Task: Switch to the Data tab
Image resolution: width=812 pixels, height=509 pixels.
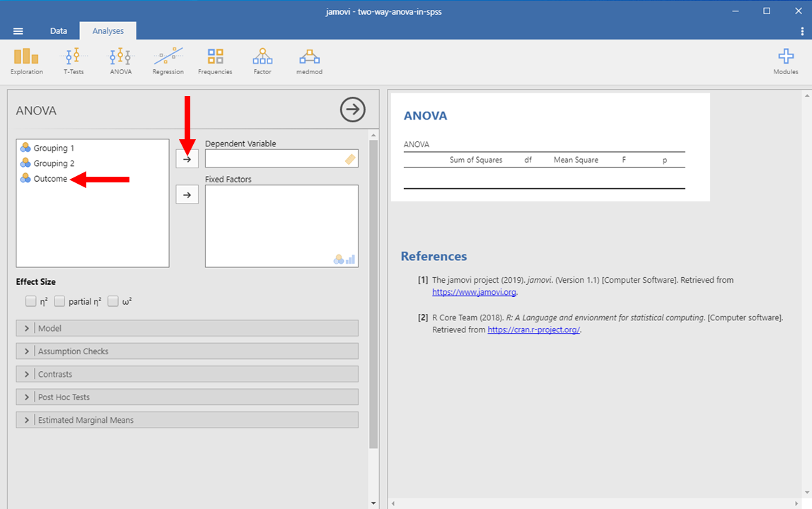Action: pos(59,31)
